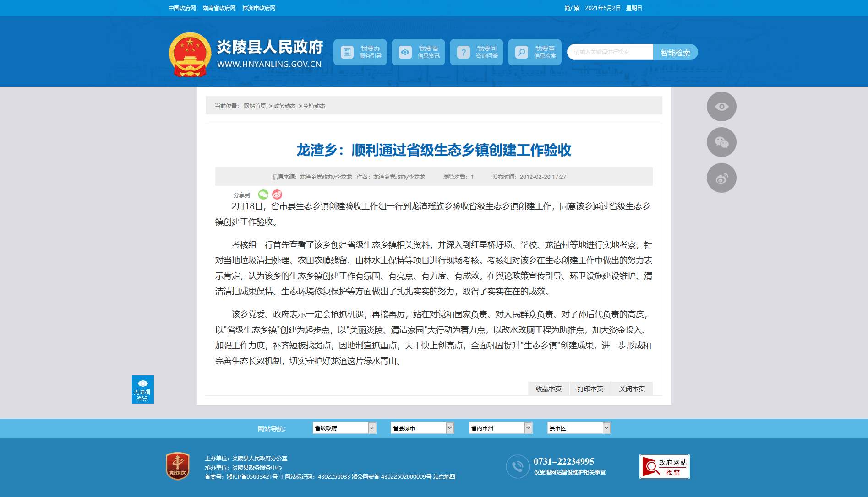Click the national emblem logo
The image size is (868, 497).
190,54
